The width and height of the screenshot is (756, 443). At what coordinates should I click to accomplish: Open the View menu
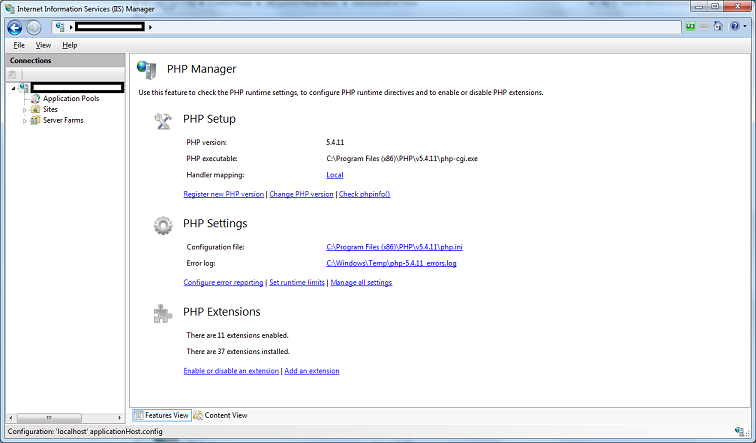point(43,45)
